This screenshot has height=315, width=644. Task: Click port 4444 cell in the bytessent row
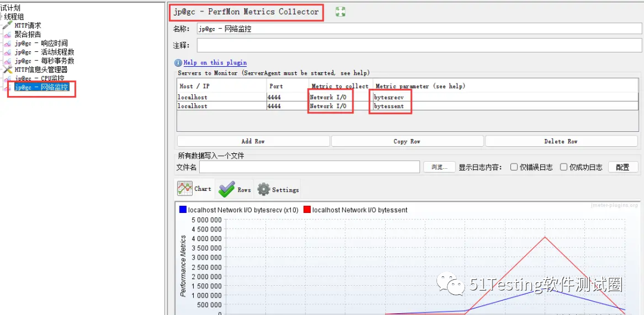(287, 106)
